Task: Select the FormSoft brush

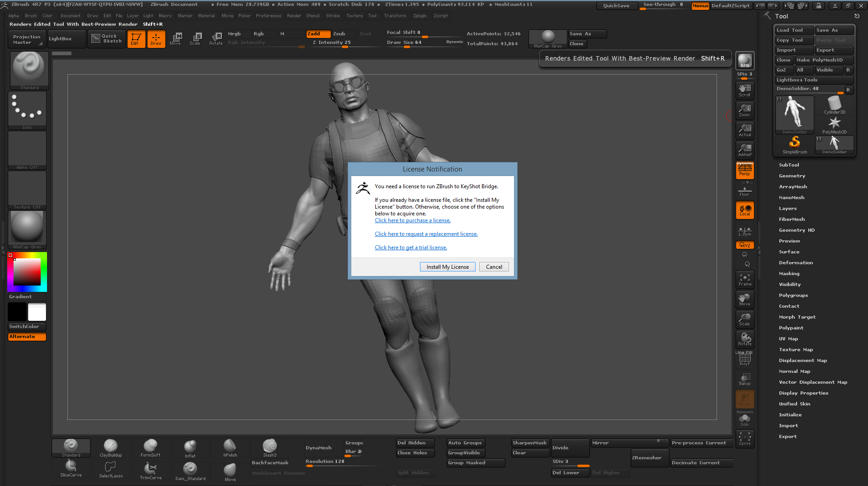Action: point(151,448)
